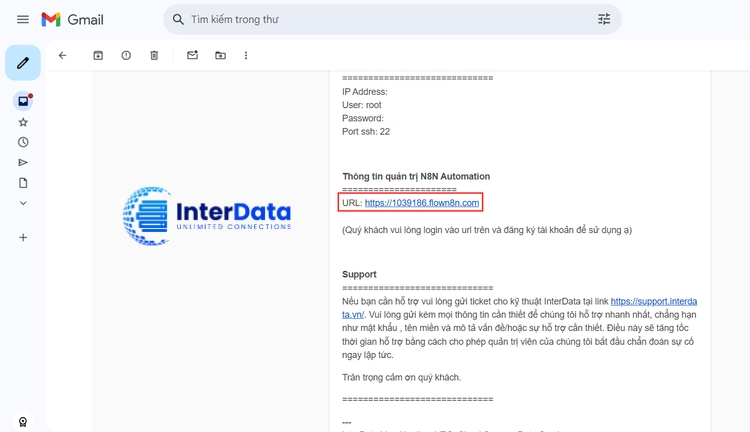This screenshot has width=750, height=432.
Task: Click the 'Thông tin quản trị N8N Automation' heading
Action: (416, 177)
